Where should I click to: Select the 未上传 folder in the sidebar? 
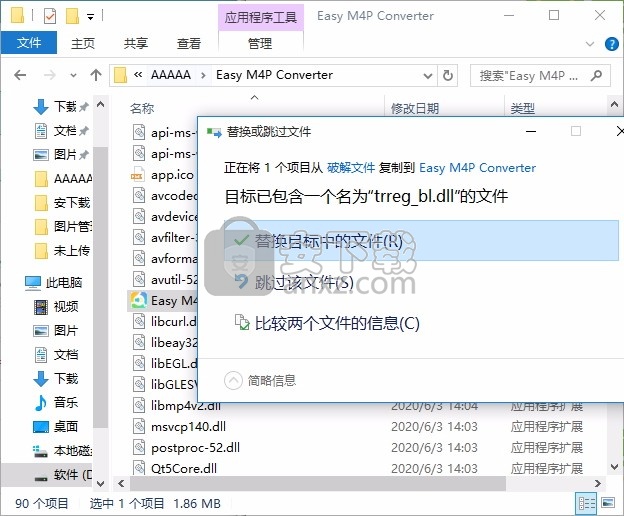click(x=62, y=251)
